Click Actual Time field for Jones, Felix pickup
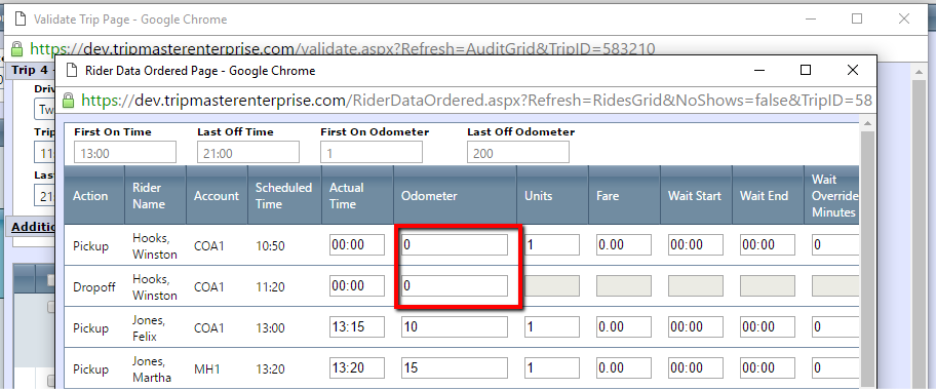The image size is (936, 390). tap(356, 327)
